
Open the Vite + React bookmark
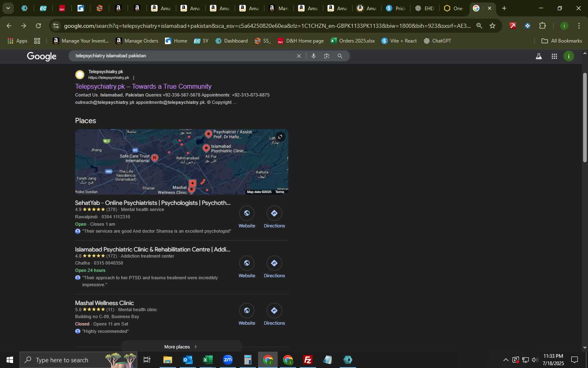tap(399, 41)
